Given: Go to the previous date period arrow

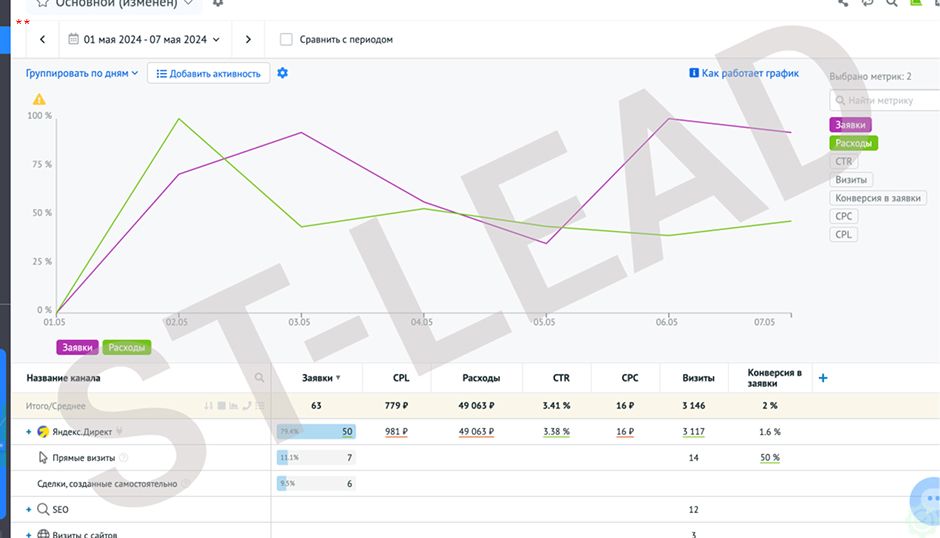Looking at the screenshot, I should 42,40.
